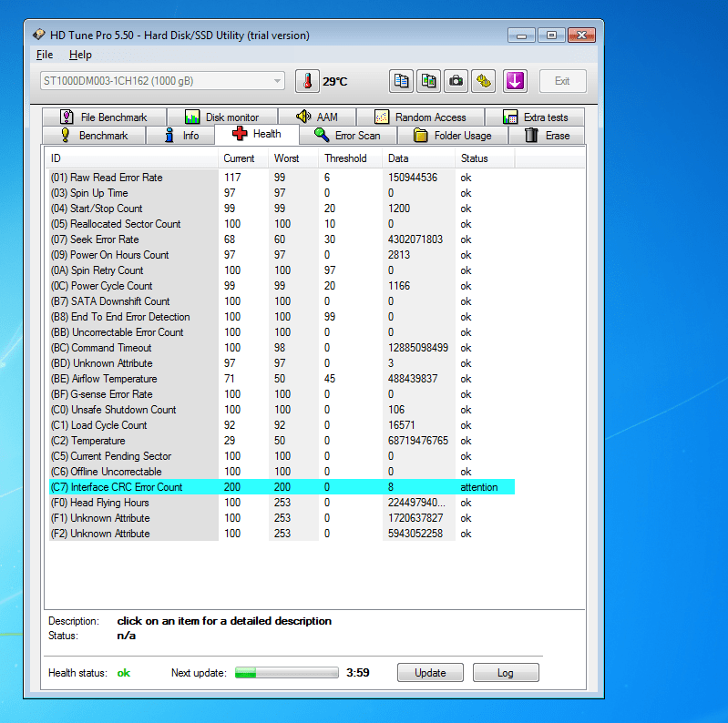Switch to the Error Scan tab
The height and width of the screenshot is (723, 728).
pyautogui.click(x=348, y=136)
